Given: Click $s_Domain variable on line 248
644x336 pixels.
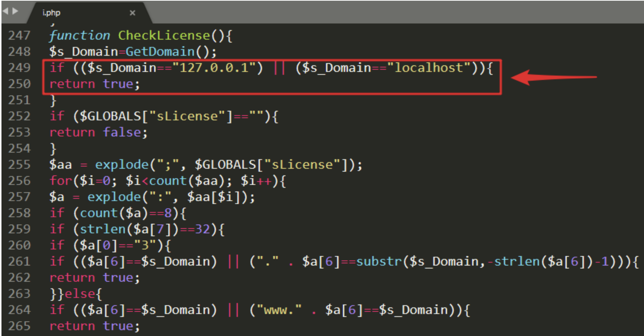Looking at the screenshot, I should pos(84,52).
